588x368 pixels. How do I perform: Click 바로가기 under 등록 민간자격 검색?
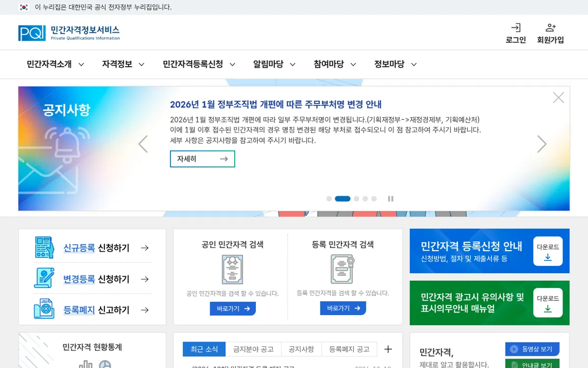(x=343, y=308)
